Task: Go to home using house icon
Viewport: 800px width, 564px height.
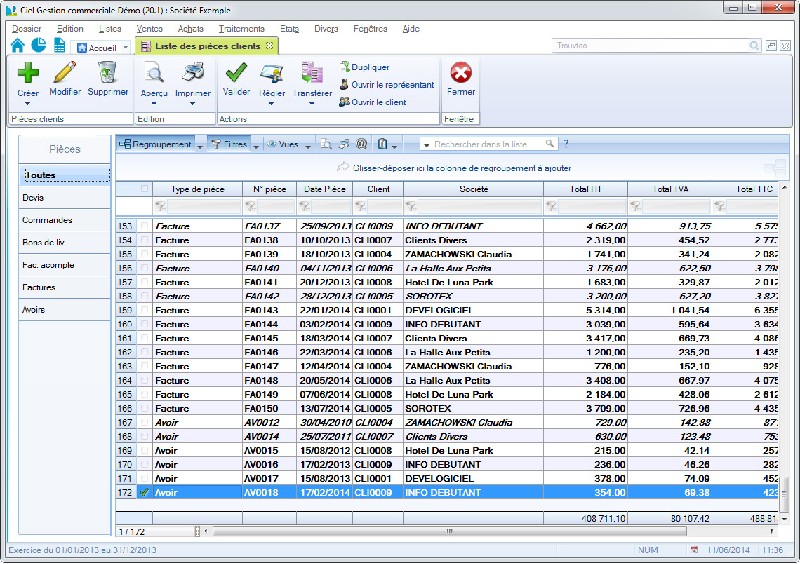Action: pos(17,46)
